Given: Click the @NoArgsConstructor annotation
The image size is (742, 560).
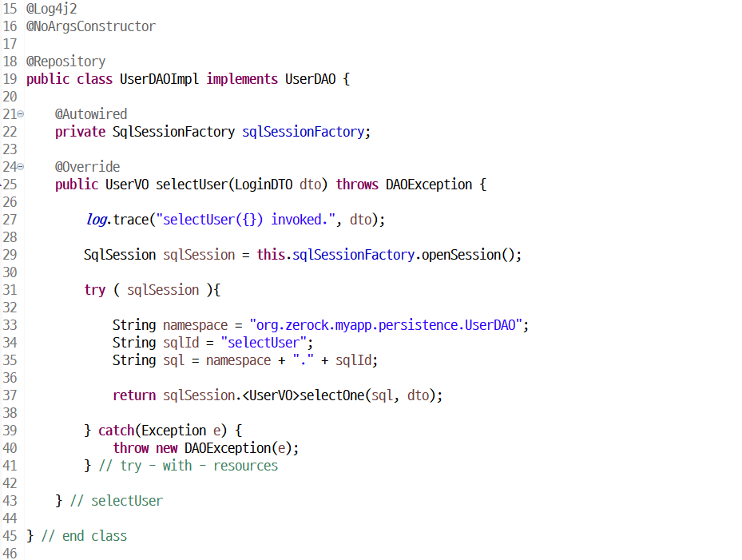Looking at the screenshot, I should tap(91, 26).
